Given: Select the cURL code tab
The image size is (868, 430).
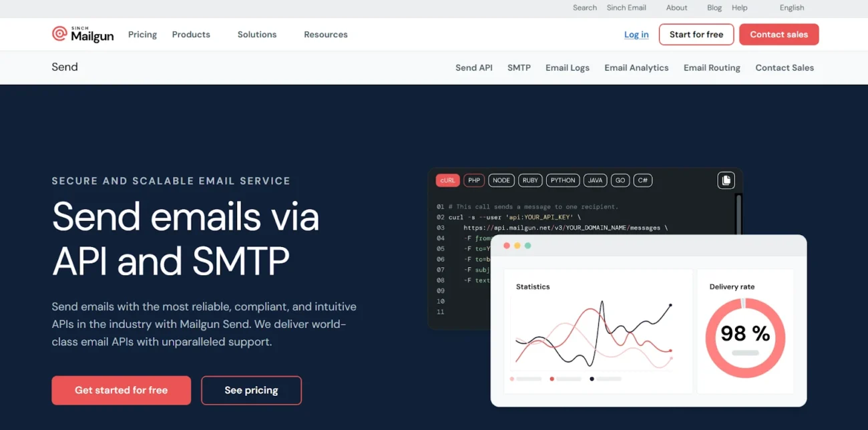Looking at the screenshot, I should [x=447, y=180].
